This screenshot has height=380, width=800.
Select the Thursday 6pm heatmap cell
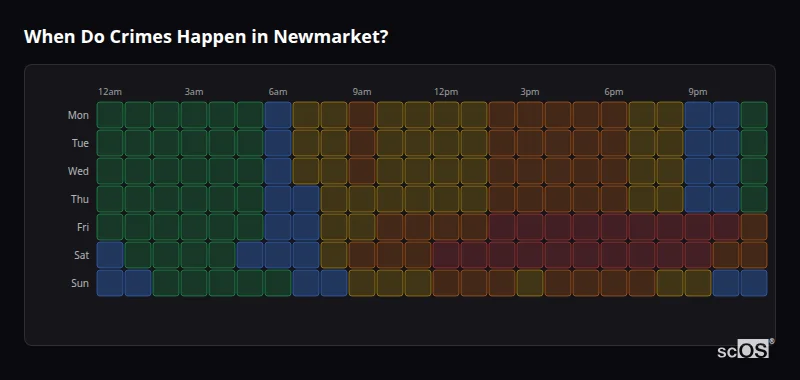coord(613,199)
